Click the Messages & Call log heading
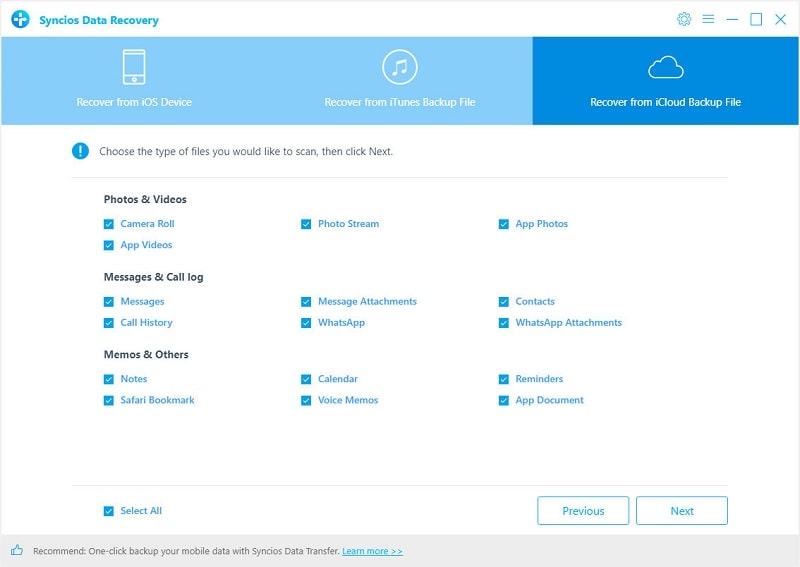The image size is (800, 567). pyautogui.click(x=154, y=277)
